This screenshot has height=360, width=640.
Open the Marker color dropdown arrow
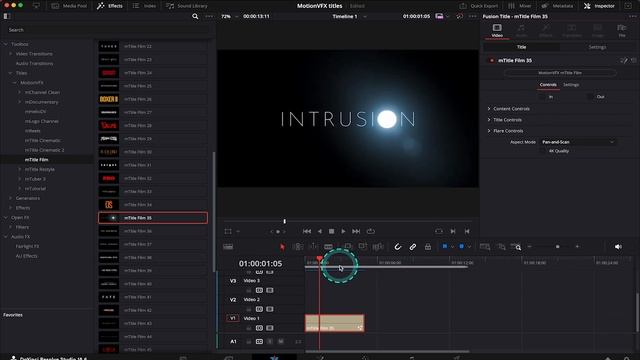[469, 247]
